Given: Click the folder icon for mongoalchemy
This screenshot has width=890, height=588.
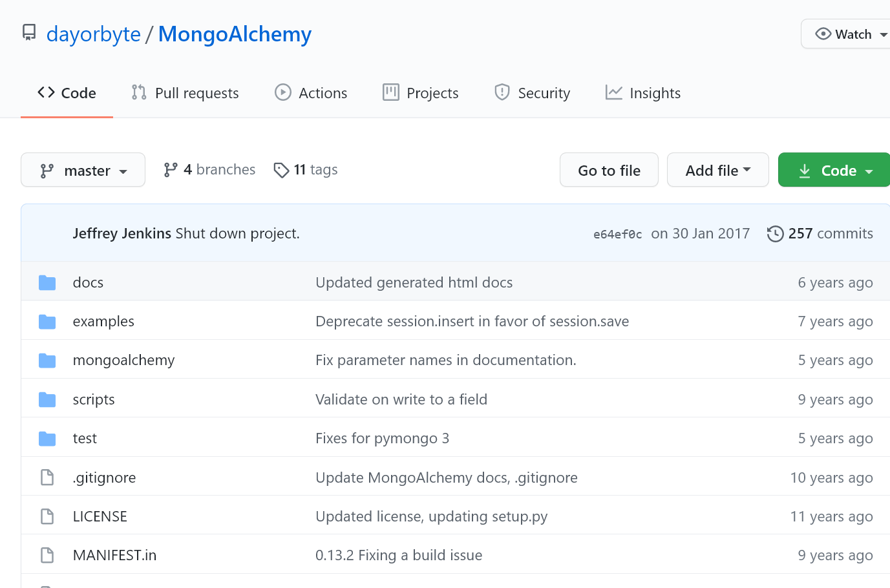Looking at the screenshot, I should (x=47, y=360).
